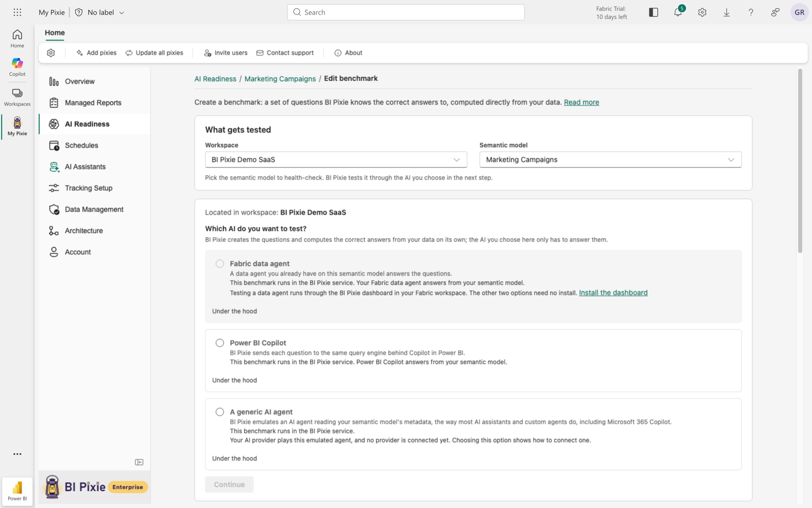Click Invite users in the toolbar

pos(226,53)
